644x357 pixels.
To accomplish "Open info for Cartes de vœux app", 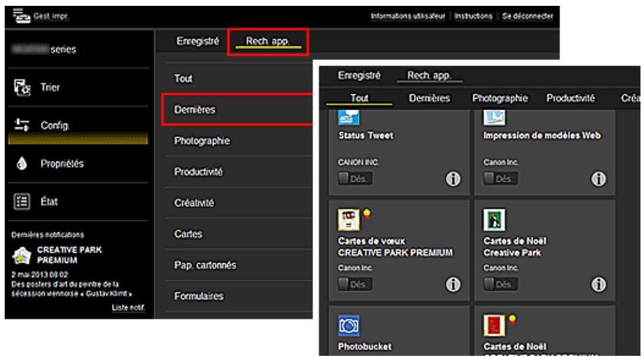I will pos(453,284).
